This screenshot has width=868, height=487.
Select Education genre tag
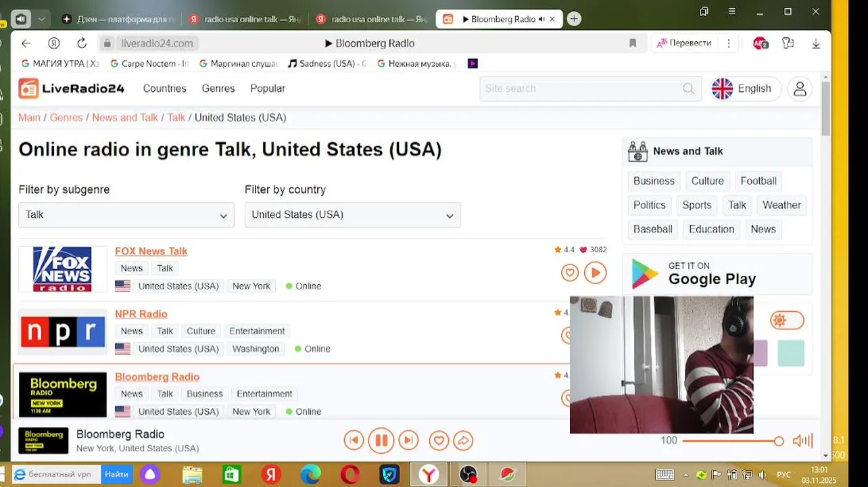(x=711, y=229)
